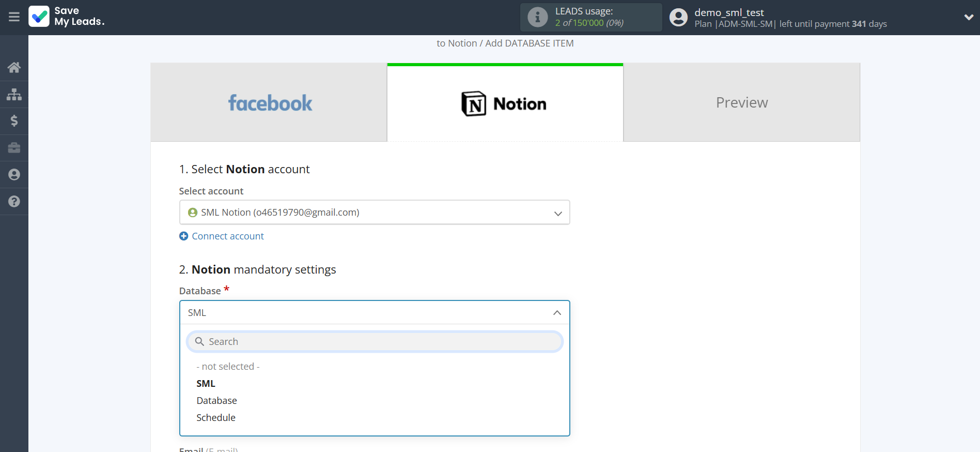Screen dimensions: 980x452
Task: Switch to the Preview tab
Action: click(741, 103)
